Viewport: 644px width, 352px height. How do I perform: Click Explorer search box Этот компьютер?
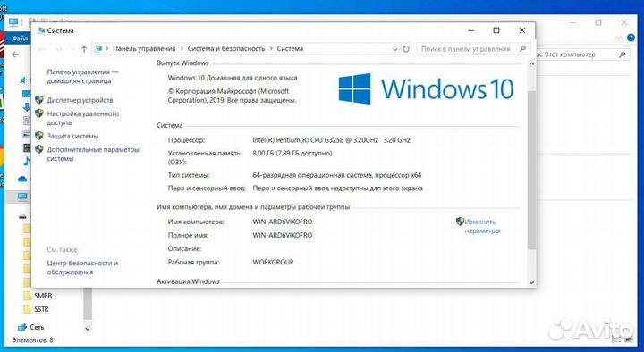pyautogui.click(x=582, y=54)
